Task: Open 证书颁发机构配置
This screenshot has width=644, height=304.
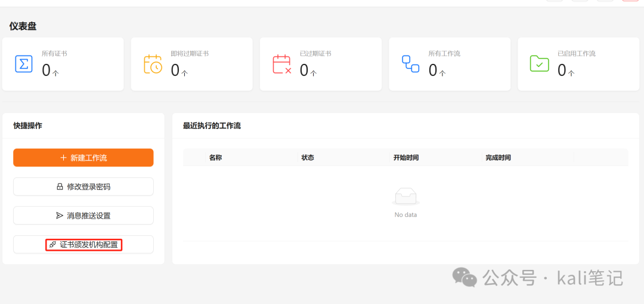Action: coord(83,245)
